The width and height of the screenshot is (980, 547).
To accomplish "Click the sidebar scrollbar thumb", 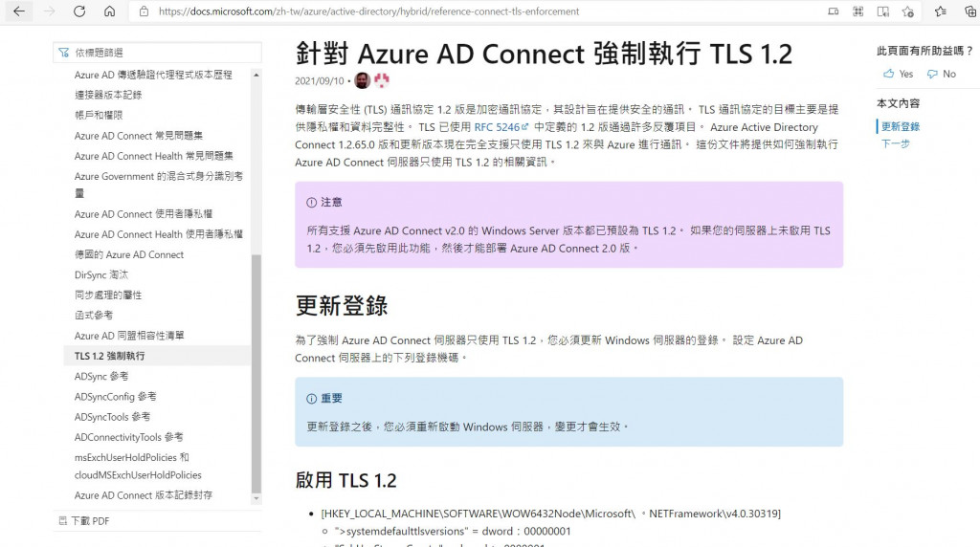I will point(256,373).
